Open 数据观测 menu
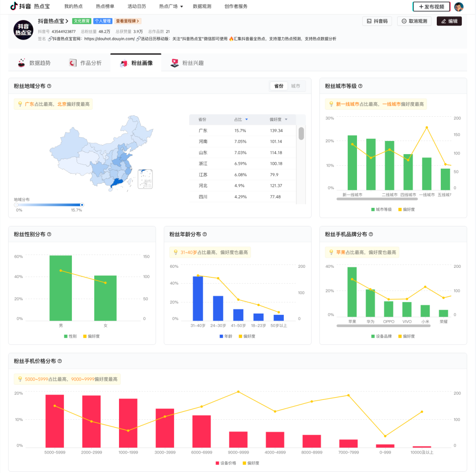 click(x=202, y=6)
